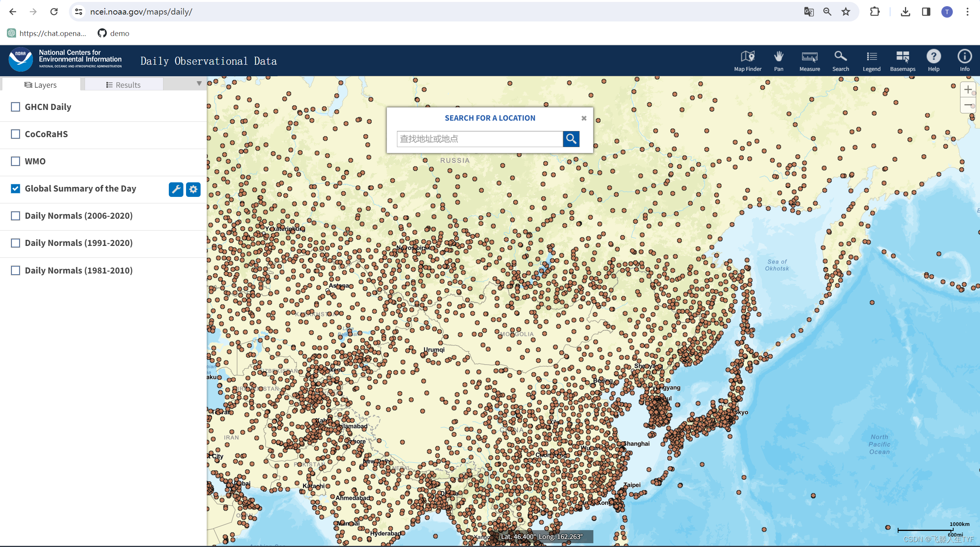Open the wrench tools for Global Summary
Image resolution: width=980 pixels, height=547 pixels.
coord(176,189)
